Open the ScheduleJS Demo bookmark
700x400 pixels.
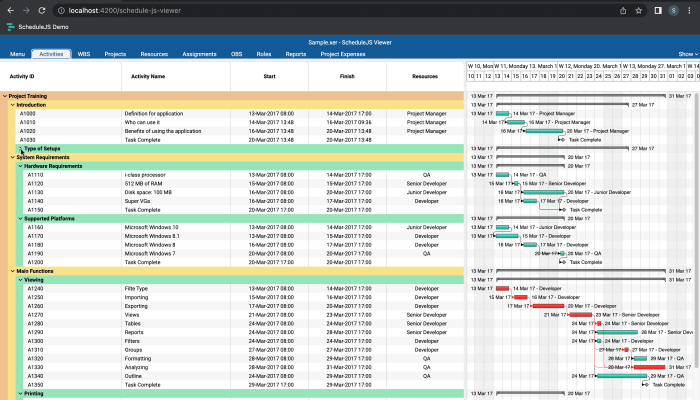(38, 27)
